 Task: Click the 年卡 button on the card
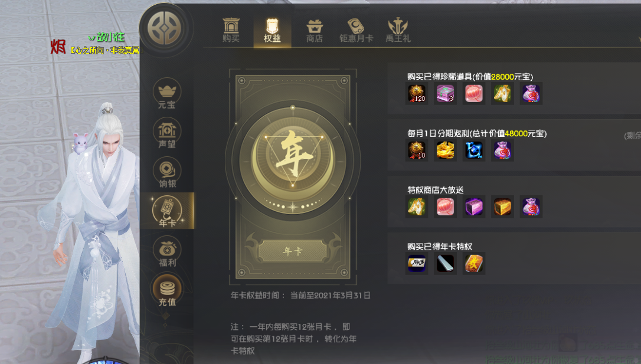[293, 251]
